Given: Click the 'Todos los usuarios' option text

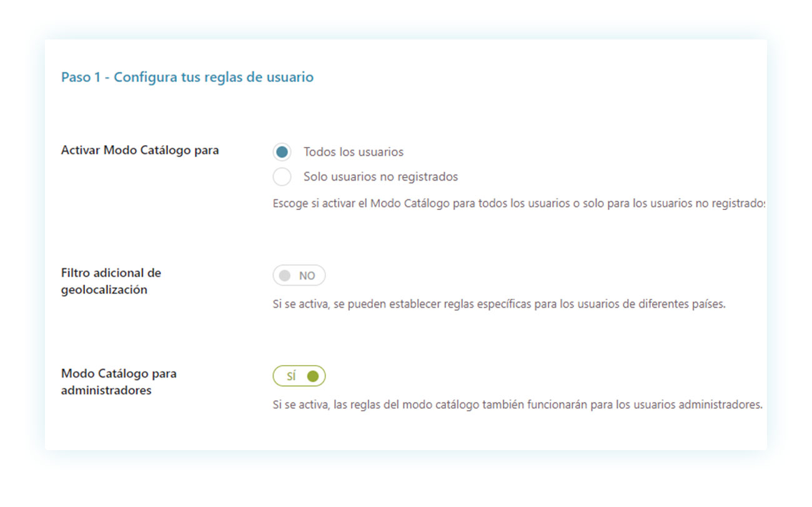Looking at the screenshot, I should pyautogui.click(x=354, y=152).
